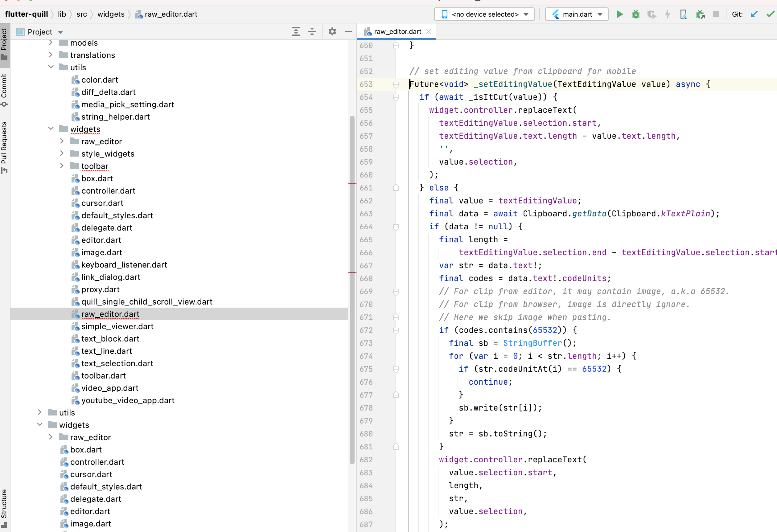Expand the toolbar folder in tree
This screenshot has height=532, width=777.
point(62,166)
